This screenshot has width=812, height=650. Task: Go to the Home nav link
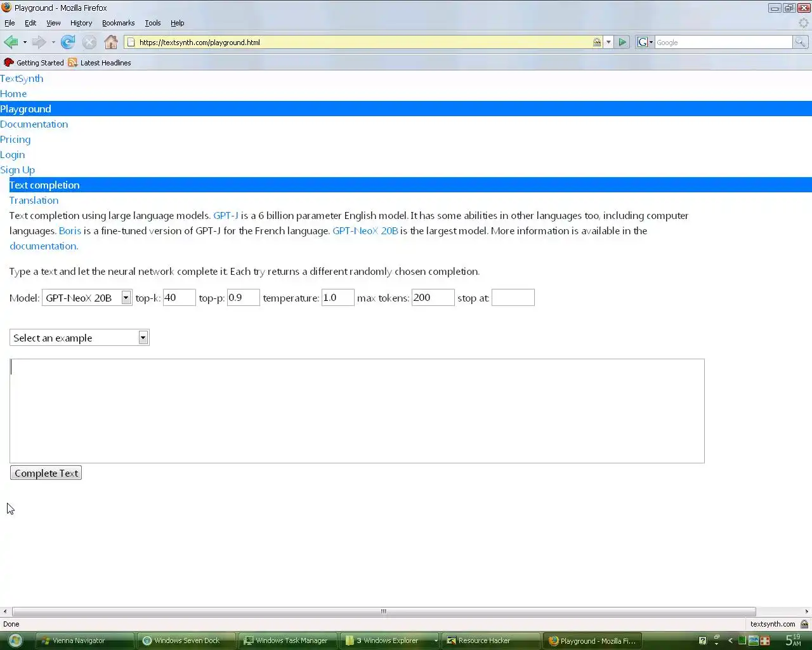[x=13, y=94]
